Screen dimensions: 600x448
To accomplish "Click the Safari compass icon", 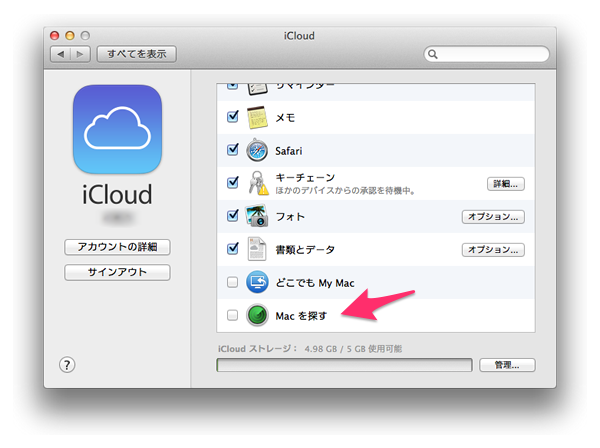I will tap(257, 150).
